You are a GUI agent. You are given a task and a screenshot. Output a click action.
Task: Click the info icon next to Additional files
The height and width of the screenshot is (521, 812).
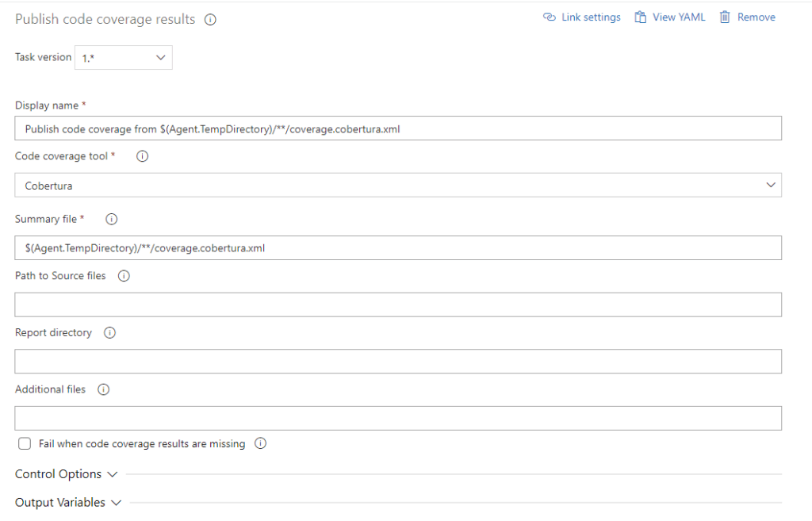coord(103,389)
